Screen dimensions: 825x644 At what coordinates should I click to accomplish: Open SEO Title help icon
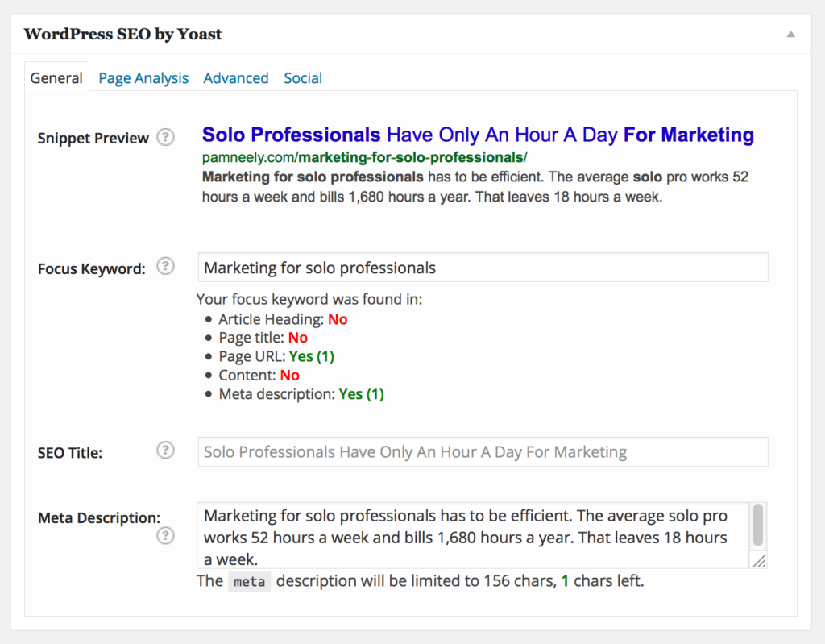165,450
